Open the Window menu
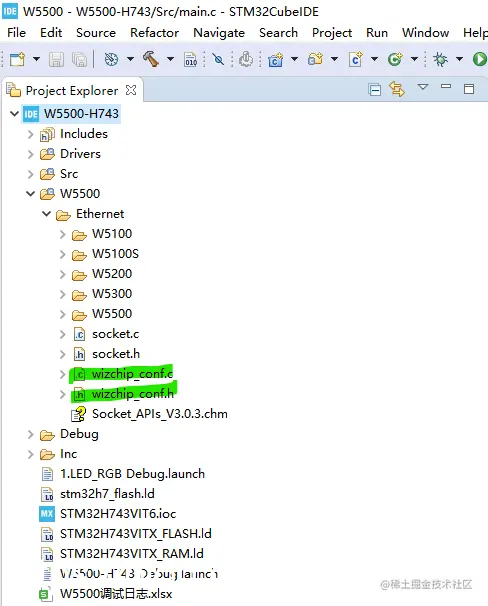The height and width of the screenshot is (606, 488). (425, 33)
